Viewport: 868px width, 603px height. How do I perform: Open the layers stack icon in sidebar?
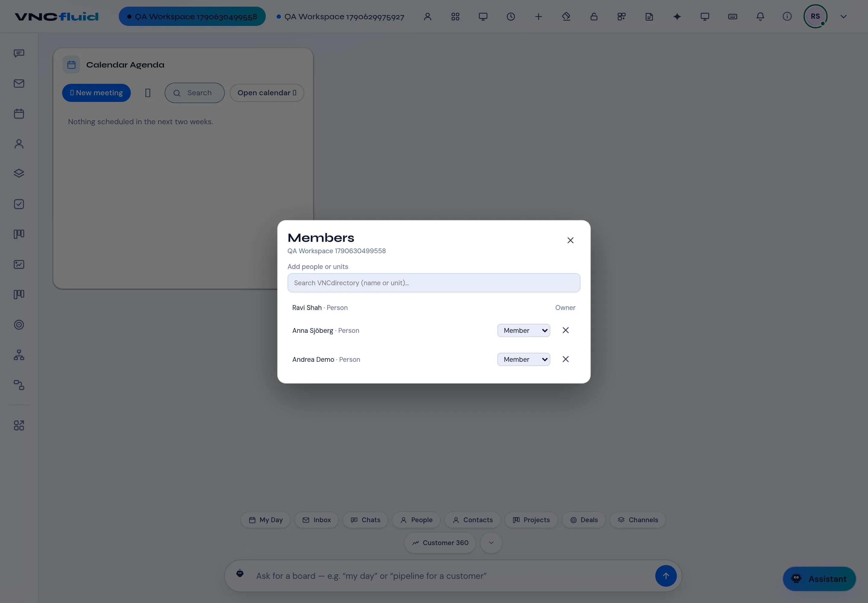pyautogui.click(x=19, y=173)
